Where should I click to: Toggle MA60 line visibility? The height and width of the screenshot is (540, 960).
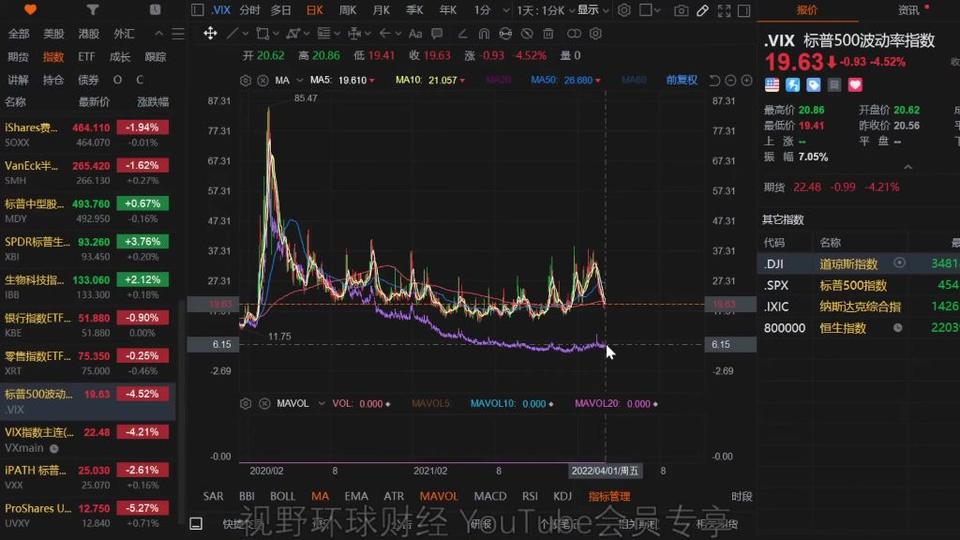634,80
